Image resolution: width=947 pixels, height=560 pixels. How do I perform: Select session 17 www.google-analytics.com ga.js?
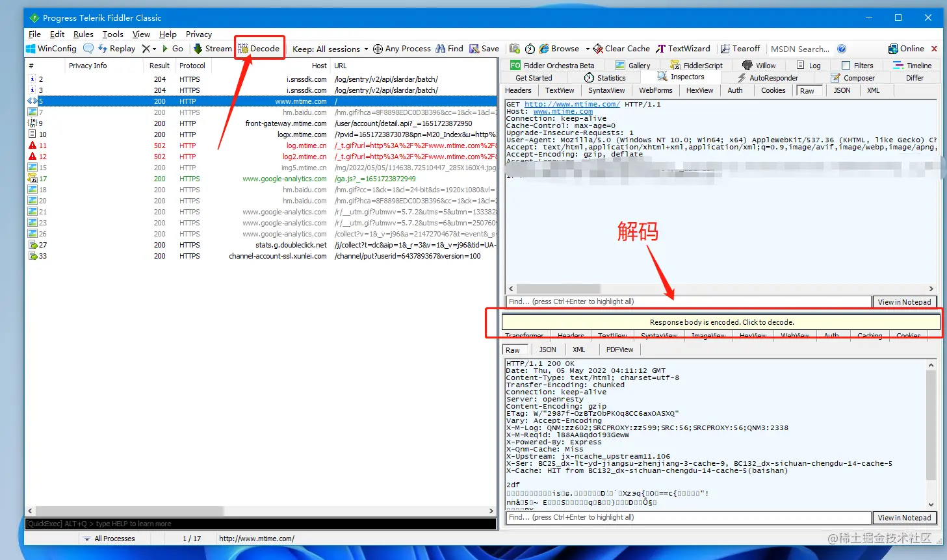click(261, 179)
